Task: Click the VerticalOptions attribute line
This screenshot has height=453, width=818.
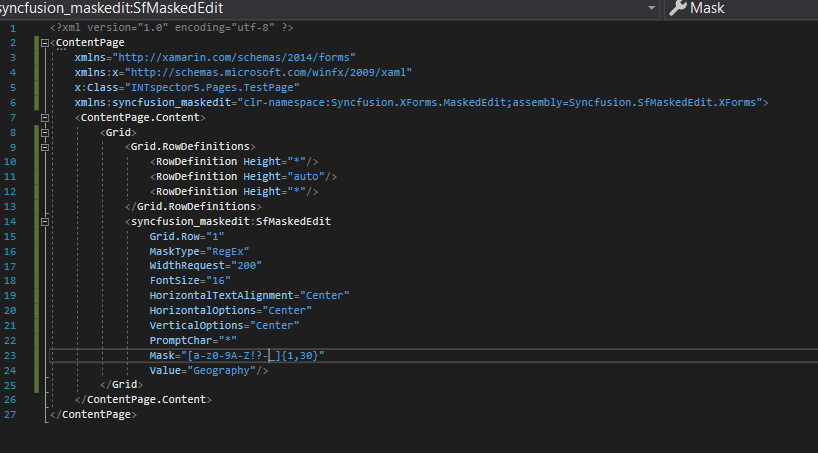Action: pos(224,326)
